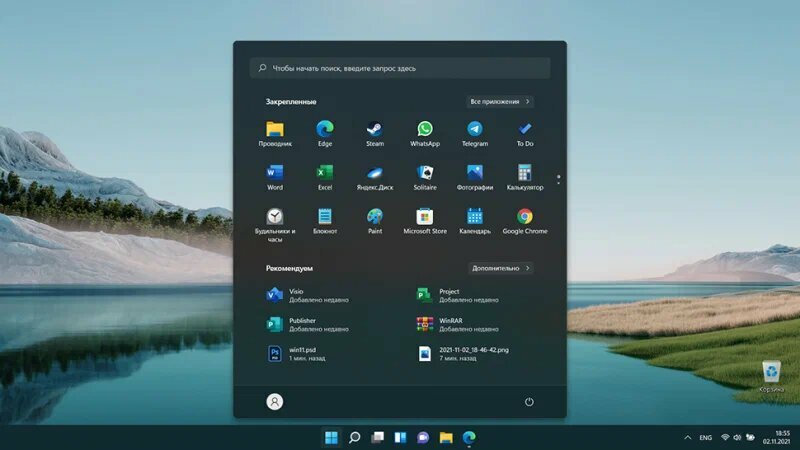
Task: Open Яндекс.Диск app
Action: pos(374,178)
